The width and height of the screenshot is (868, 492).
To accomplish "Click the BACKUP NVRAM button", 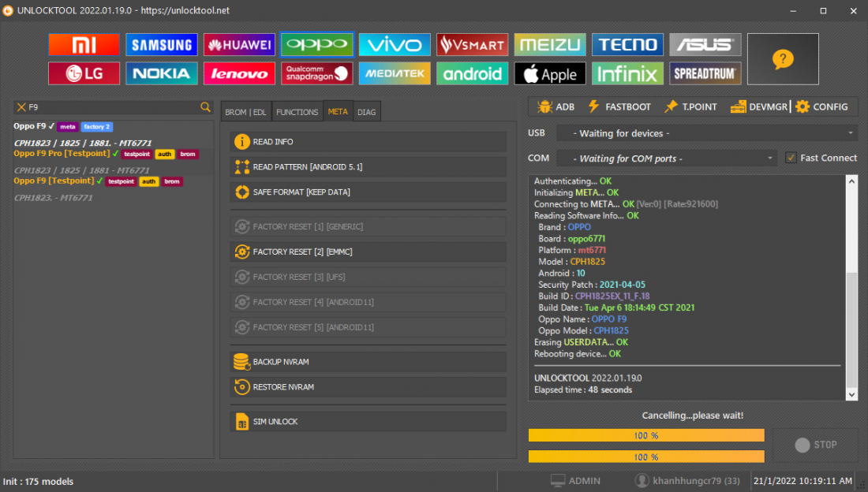I will [x=369, y=362].
